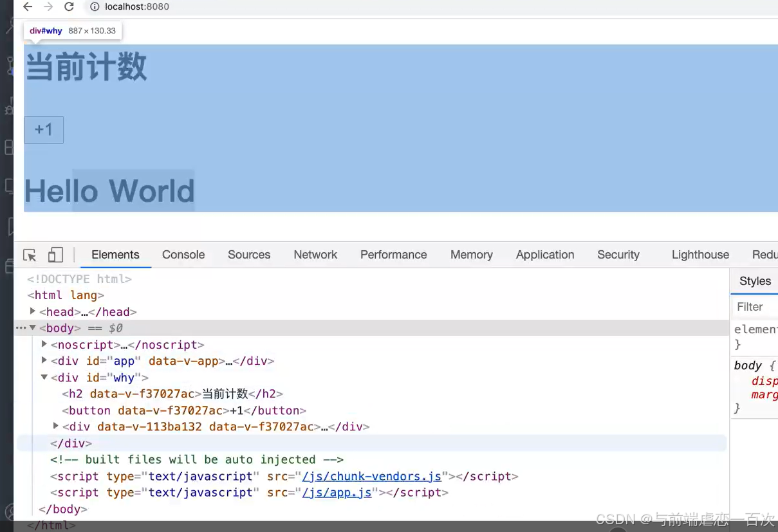
Task: Collapse the div id="why" node
Action: coord(44,378)
